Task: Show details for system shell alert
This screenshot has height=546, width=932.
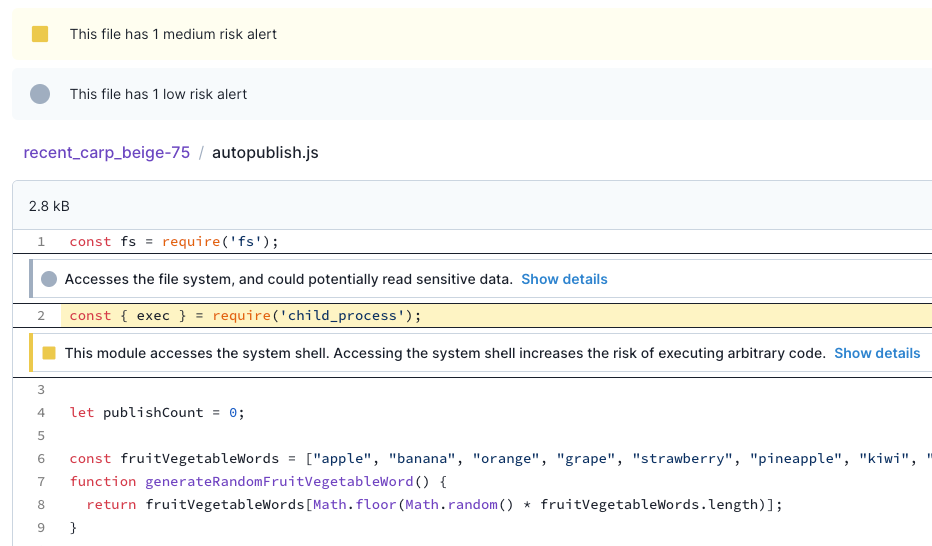Action: (877, 353)
